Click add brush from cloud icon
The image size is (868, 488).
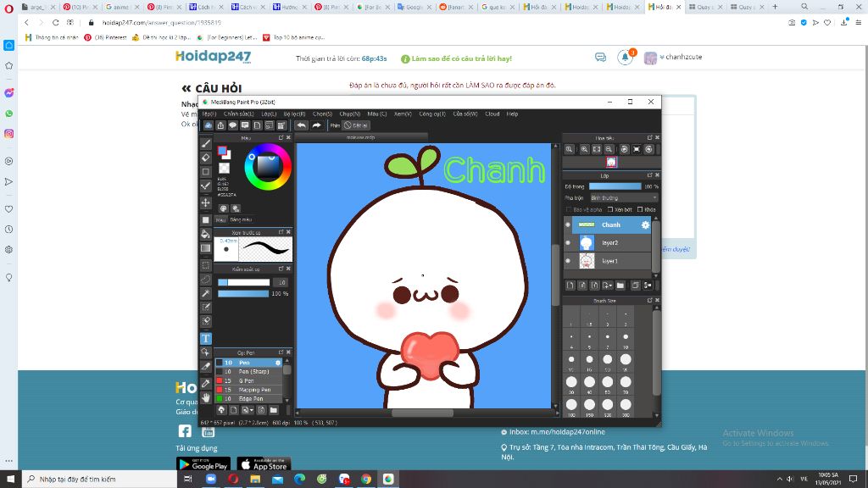(x=221, y=410)
